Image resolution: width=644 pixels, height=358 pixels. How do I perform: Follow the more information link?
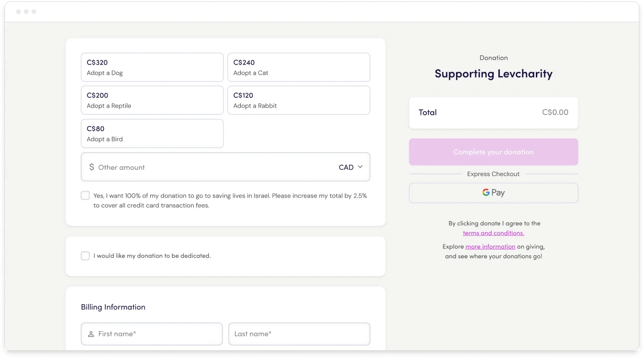(490, 246)
